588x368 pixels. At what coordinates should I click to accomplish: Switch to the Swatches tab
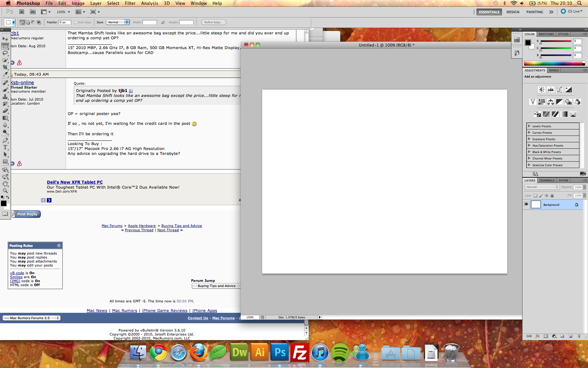tap(546, 34)
